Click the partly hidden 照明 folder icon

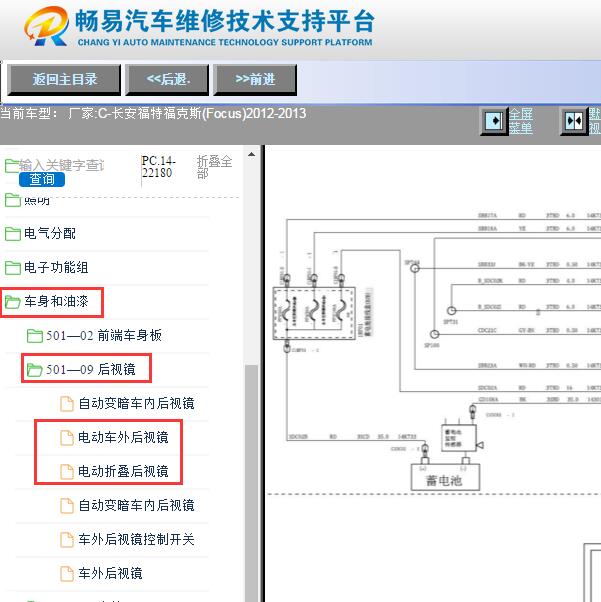pos(13,200)
